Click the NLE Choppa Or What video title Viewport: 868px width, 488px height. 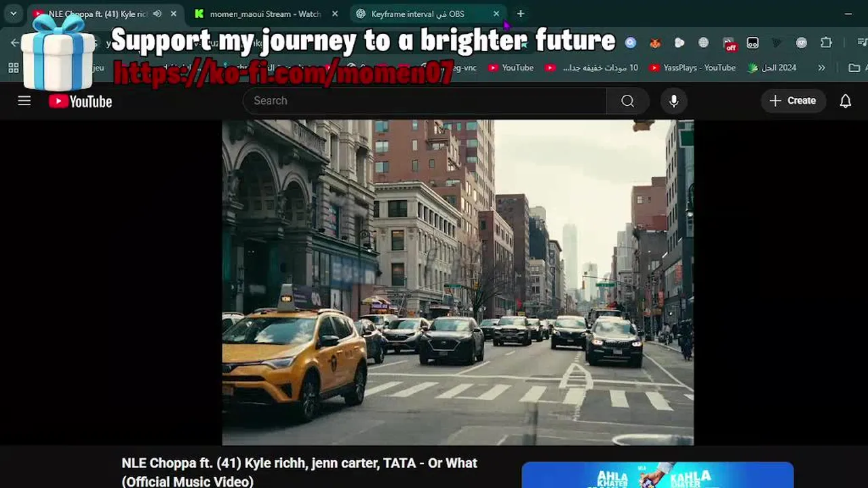[299, 472]
